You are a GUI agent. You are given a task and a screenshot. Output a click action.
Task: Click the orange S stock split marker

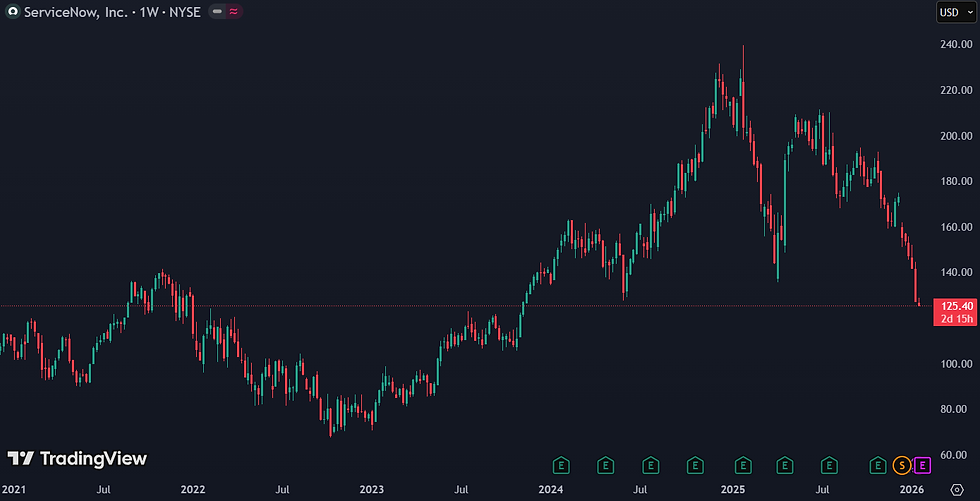[x=901, y=465]
